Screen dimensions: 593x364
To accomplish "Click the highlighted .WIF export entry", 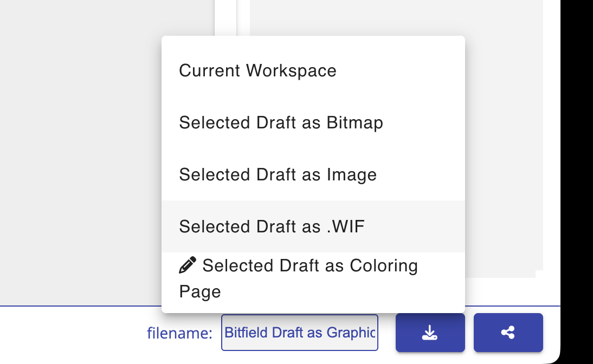I will 272,226.
